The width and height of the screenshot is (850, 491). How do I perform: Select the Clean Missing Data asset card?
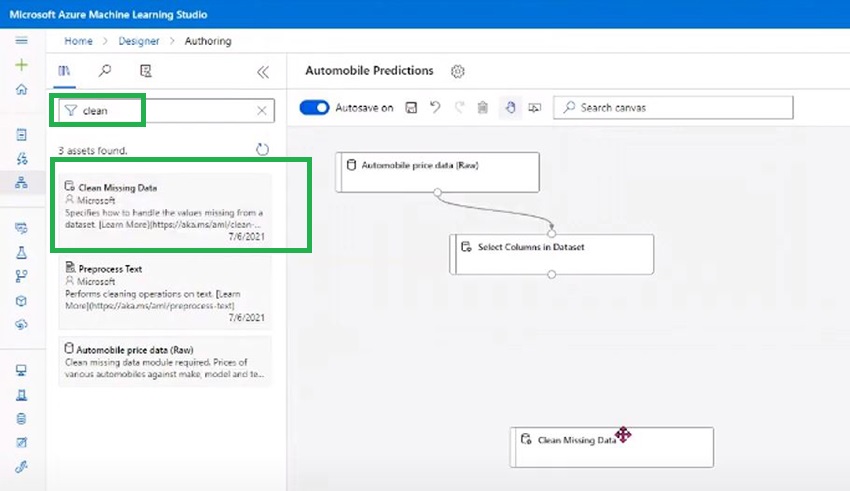point(165,209)
